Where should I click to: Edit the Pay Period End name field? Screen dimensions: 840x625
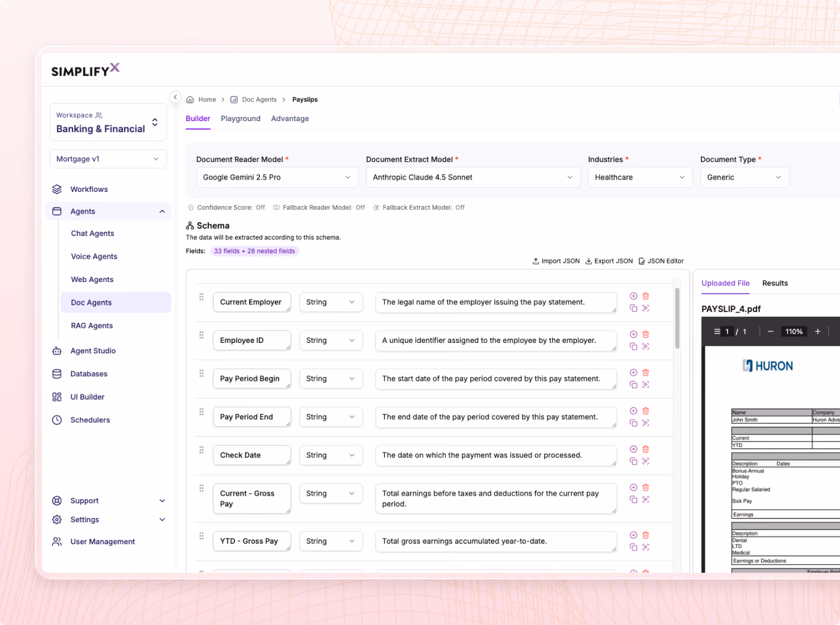[x=252, y=417]
